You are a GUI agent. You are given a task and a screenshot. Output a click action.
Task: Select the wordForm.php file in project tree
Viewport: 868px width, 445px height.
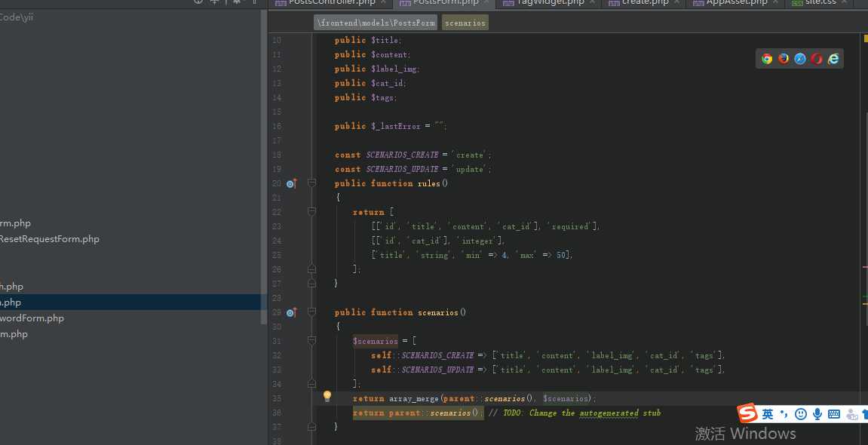pos(32,318)
